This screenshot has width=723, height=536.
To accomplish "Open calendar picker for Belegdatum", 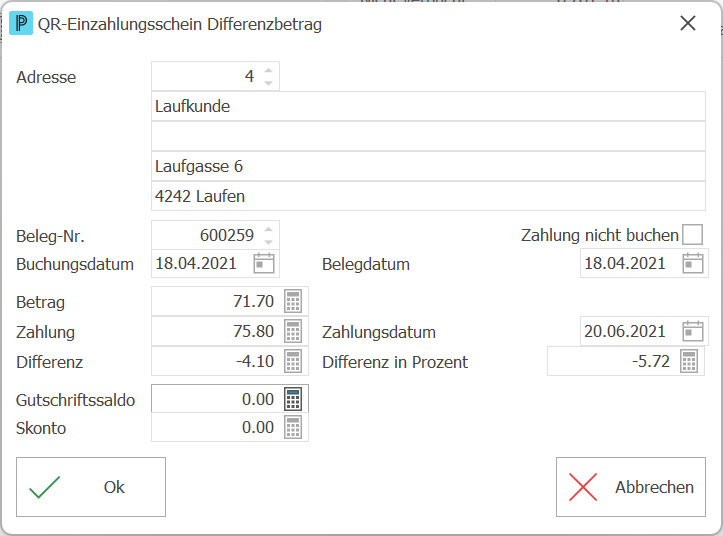I will tap(693, 263).
